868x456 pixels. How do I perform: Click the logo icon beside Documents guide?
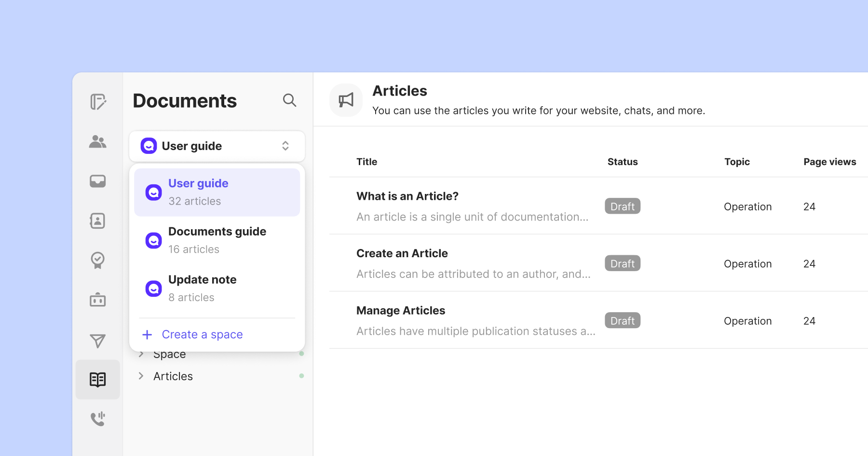pos(154,240)
